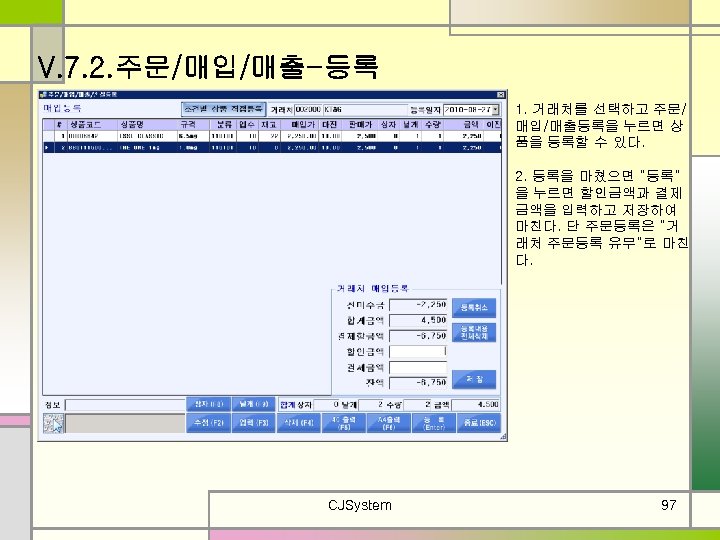
Task: Click the 낱개 single unit button
Action: pyautogui.click(x=253, y=404)
